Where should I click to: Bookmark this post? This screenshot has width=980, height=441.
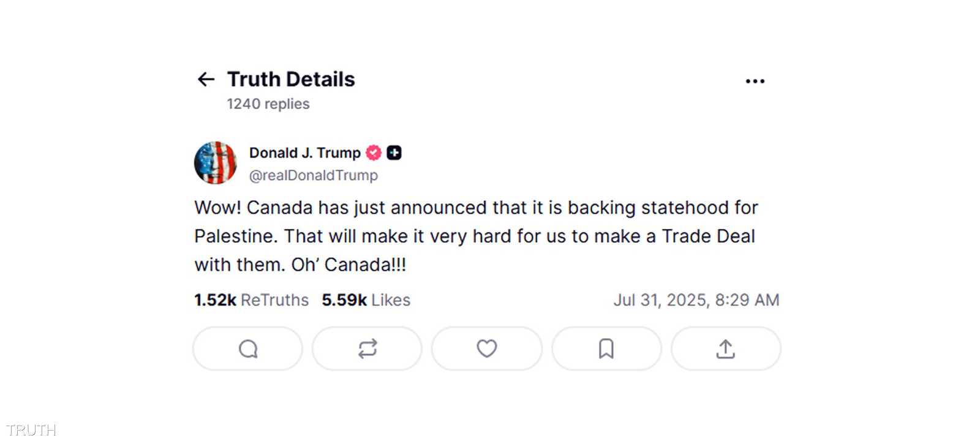[606, 349]
